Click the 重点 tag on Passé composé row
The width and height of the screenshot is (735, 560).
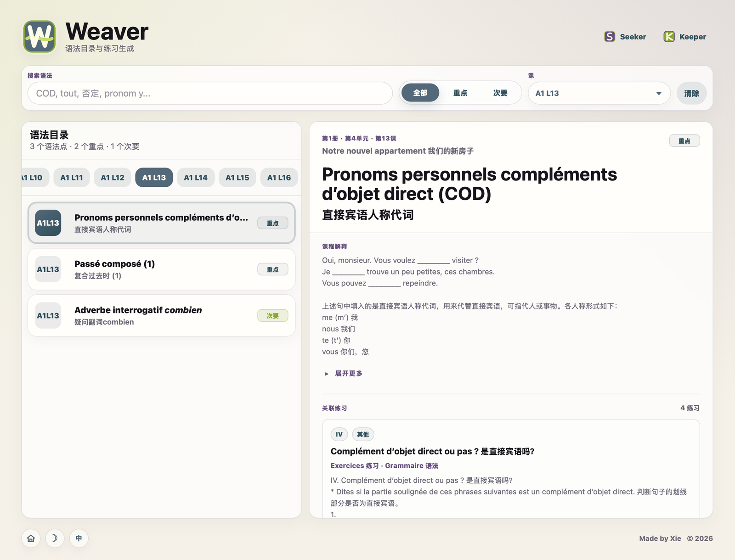(273, 269)
